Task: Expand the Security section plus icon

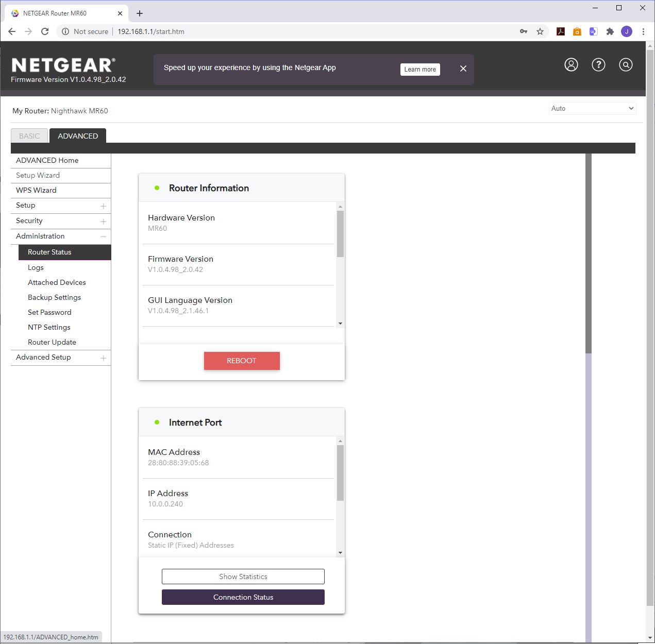Action: click(103, 222)
